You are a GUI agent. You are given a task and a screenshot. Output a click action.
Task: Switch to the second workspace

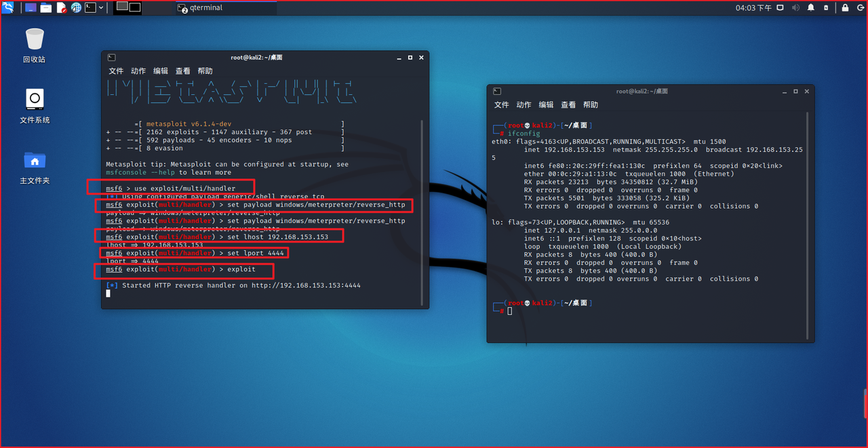point(135,7)
